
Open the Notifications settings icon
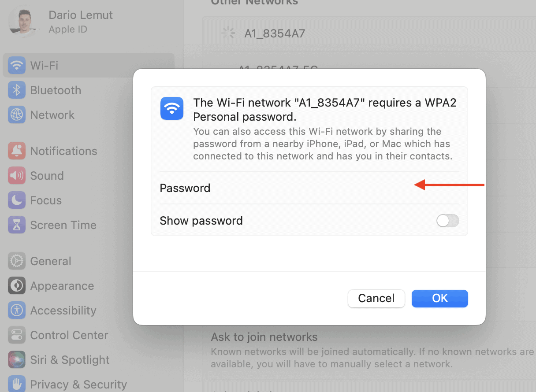pos(16,151)
